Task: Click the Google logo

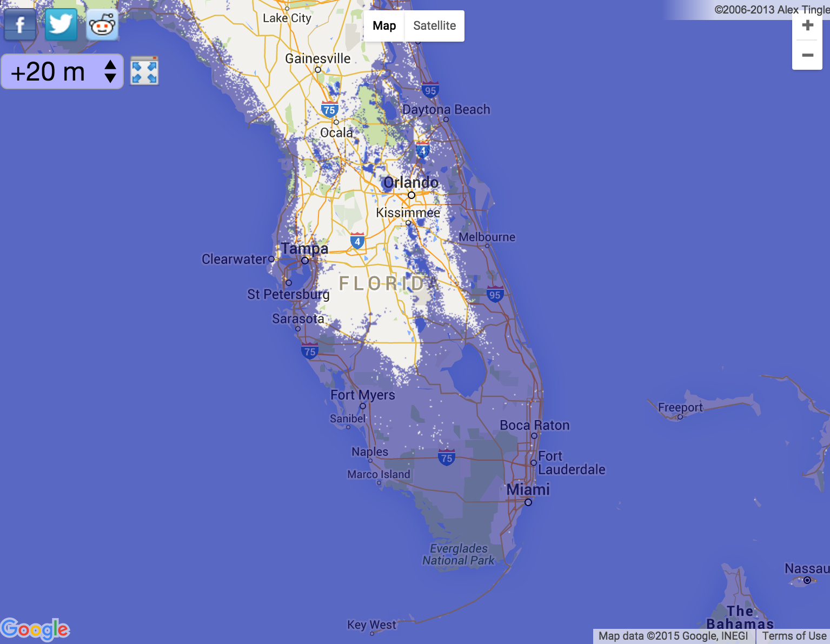Action: 35,629
